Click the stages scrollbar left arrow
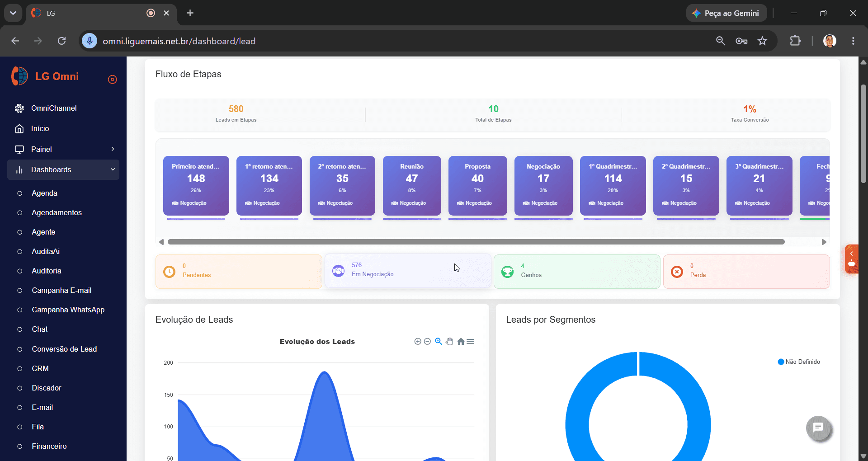 point(161,242)
